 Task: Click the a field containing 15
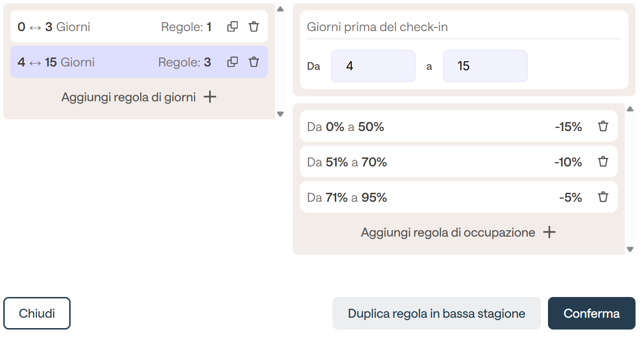tap(485, 66)
